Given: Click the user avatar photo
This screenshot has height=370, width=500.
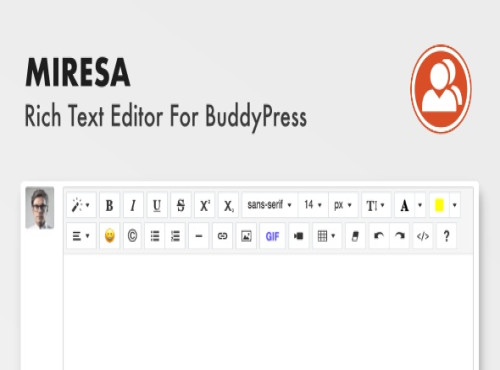Looking at the screenshot, I should coord(40,208).
